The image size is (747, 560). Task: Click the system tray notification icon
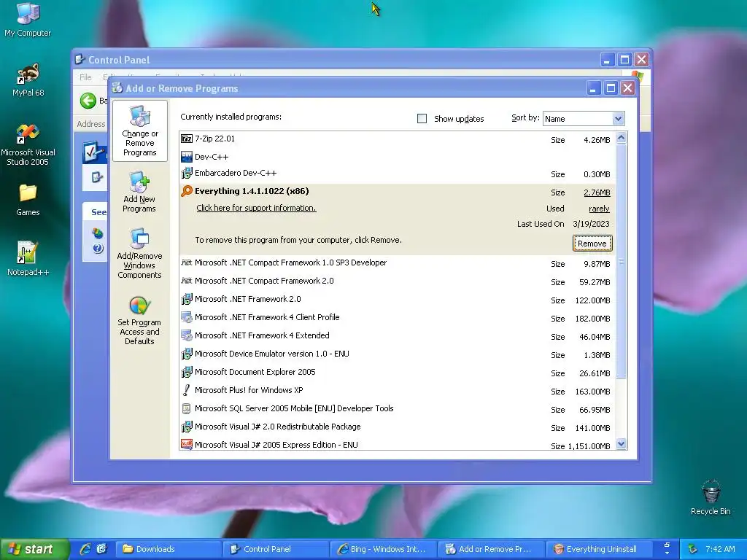tap(693, 549)
